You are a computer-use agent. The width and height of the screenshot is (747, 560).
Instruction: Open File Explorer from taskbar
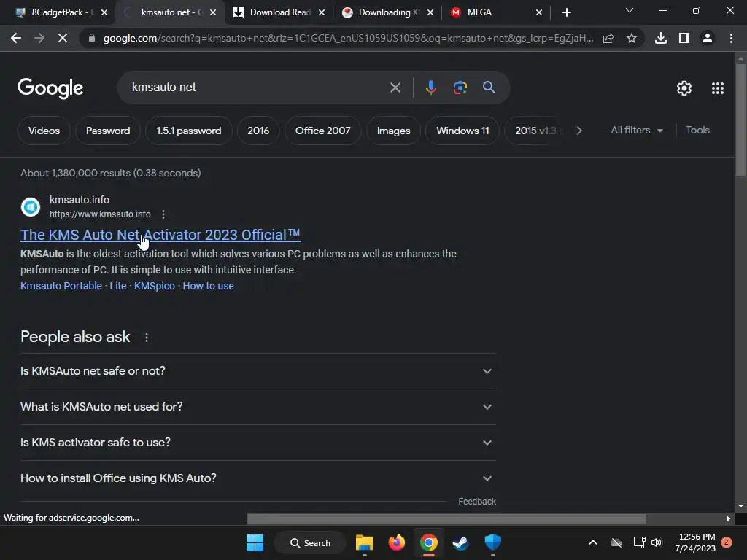click(x=365, y=542)
